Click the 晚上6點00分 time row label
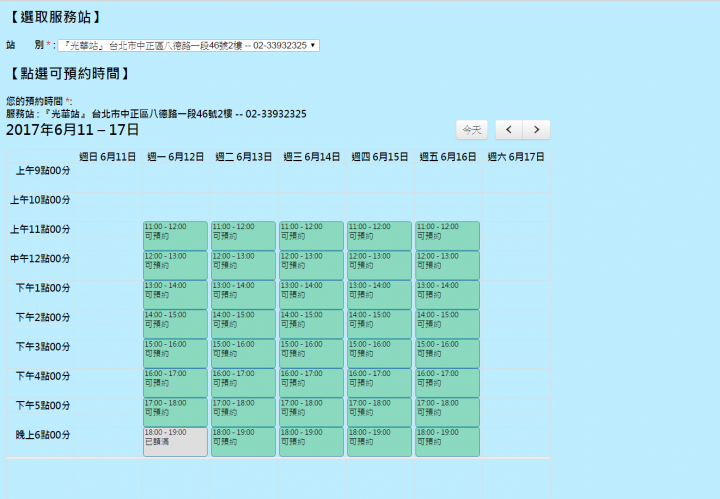 tap(43, 435)
